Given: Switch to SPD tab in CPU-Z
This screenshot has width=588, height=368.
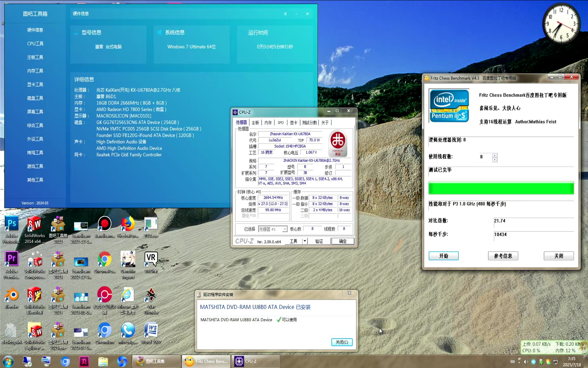Looking at the screenshot, I should pos(281,122).
